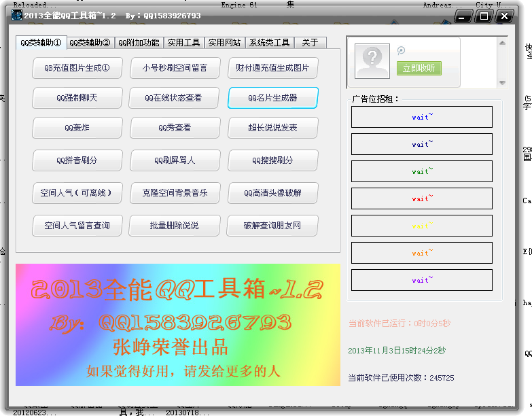Click the QB充值图片生成① button
This screenshot has height=418, width=532.
tap(77, 68)
